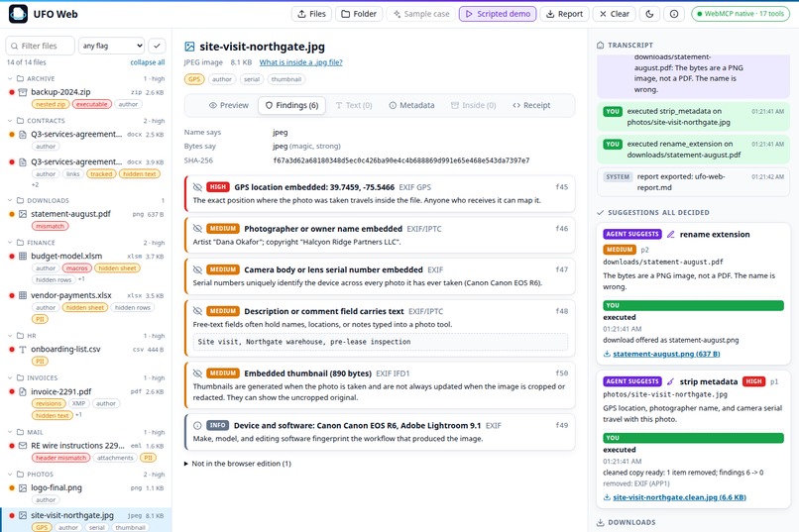799x532 pixels.
Task: Collapse the CONTRACTS folder group
Action: (x=10, y=121)
